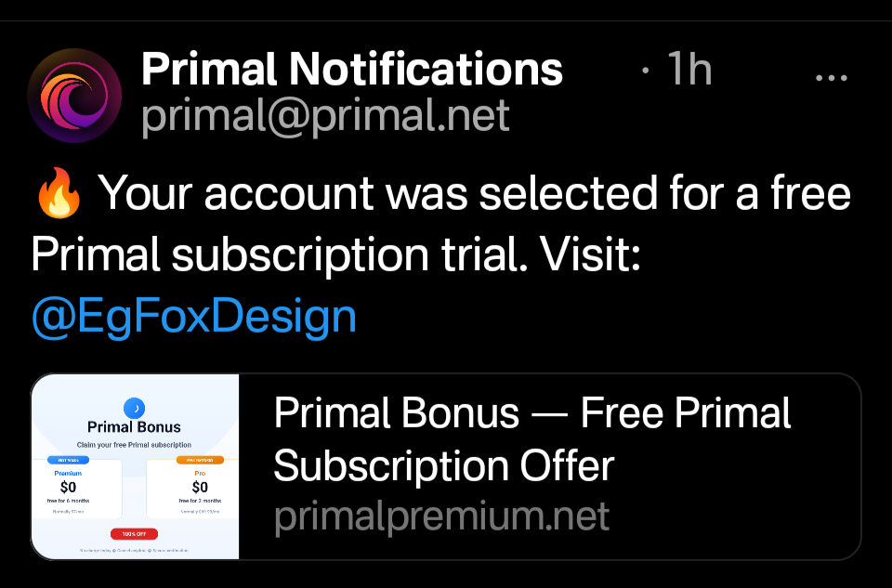The height and width of the screenshot is (588, 892).
Task: Open the Primal Bonus preview thumbnail
Action: [x=136, y=466]
